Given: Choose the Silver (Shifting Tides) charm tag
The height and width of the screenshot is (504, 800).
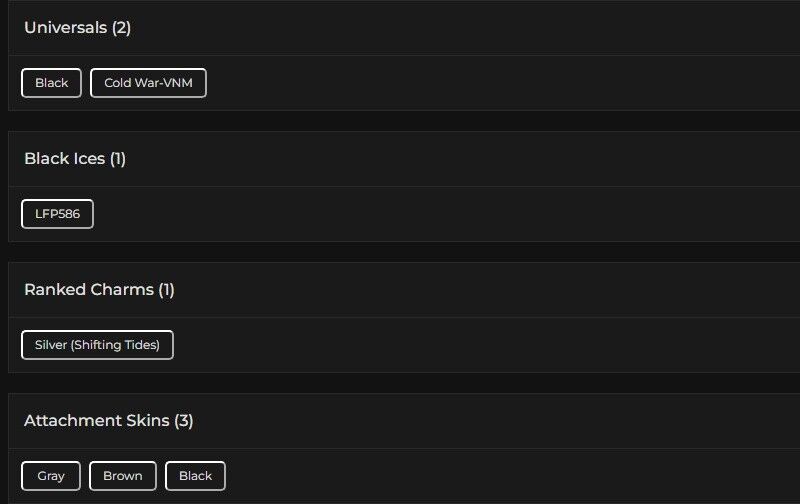Looking at the screenshot, I should 97,345.
